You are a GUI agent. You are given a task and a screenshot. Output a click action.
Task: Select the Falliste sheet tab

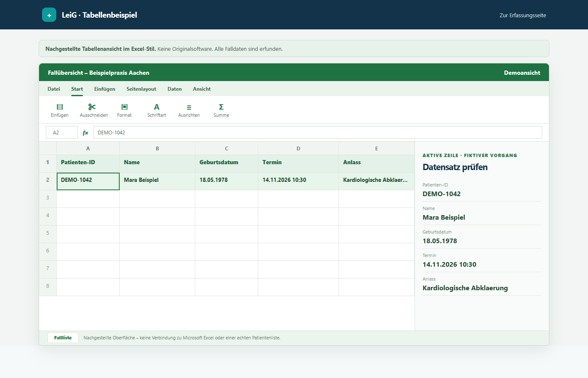pos(63,338)
